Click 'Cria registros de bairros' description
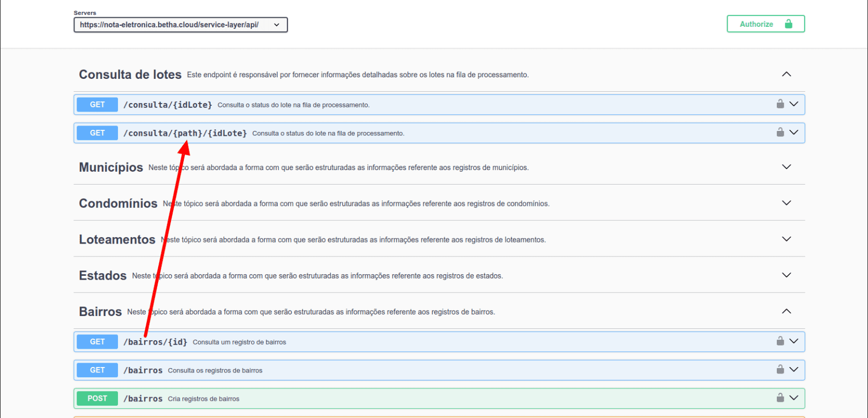Screen dimensions: 868x418 [x=203, y=399]
